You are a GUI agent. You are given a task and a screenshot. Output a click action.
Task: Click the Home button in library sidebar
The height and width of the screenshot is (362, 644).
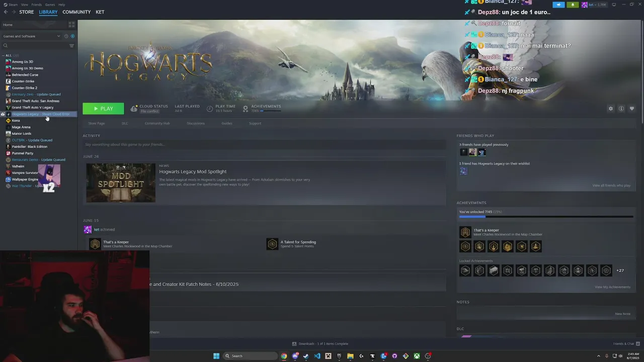[33, 25]
